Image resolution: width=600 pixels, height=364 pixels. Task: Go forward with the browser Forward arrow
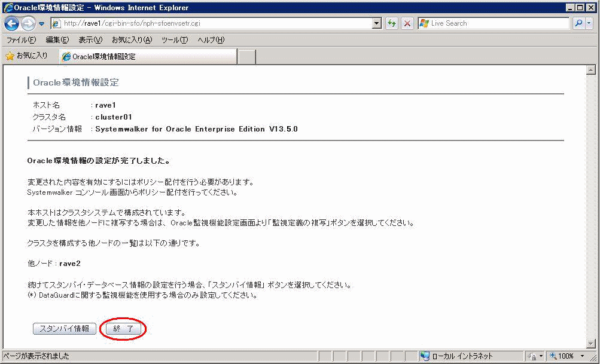[28, 24]
